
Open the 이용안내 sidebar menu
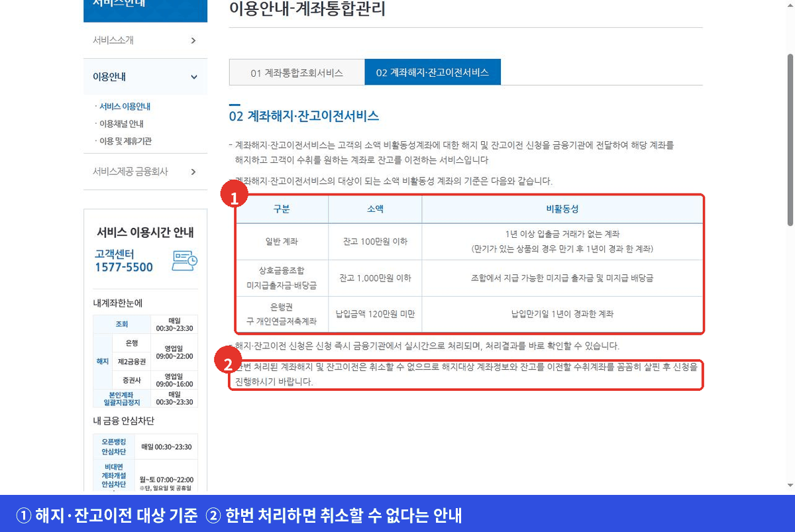(x=145, y=77)
